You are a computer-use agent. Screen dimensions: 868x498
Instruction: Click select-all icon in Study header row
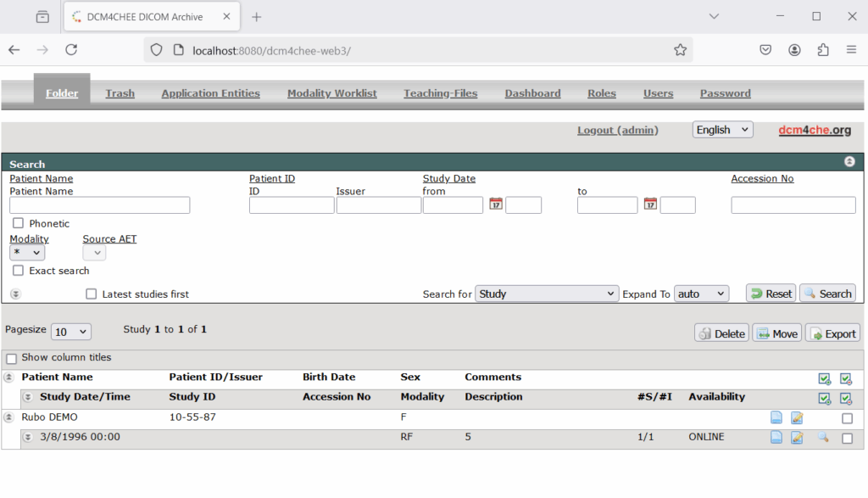pos(824,398)
